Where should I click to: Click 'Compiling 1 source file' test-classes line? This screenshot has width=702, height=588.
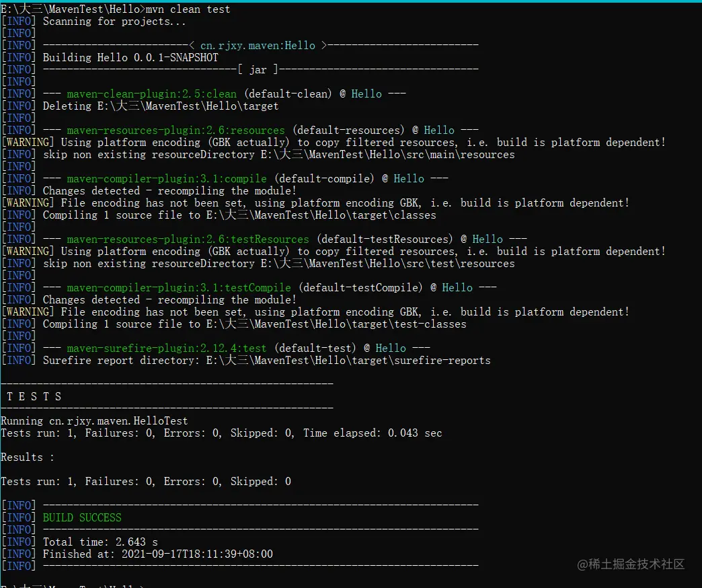pyautogui.click(x=255, y=324)
